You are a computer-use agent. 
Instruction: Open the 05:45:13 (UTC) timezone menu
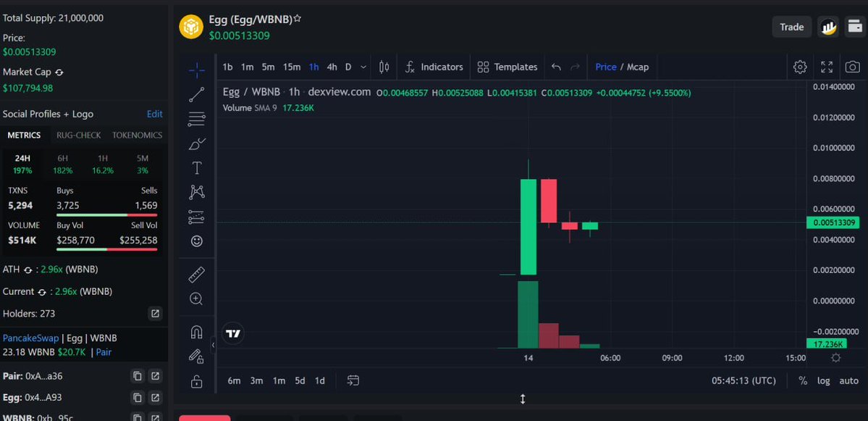click(743, 380)
